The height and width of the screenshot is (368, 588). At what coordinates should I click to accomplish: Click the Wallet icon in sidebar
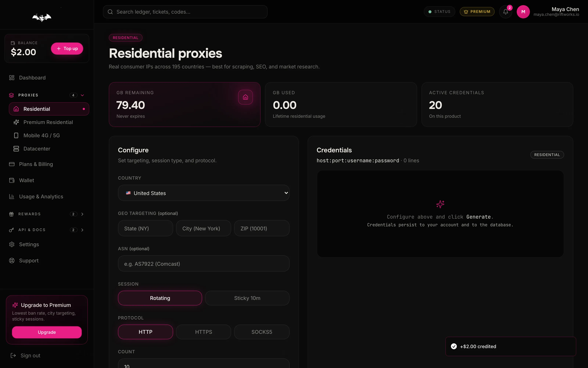12,180
